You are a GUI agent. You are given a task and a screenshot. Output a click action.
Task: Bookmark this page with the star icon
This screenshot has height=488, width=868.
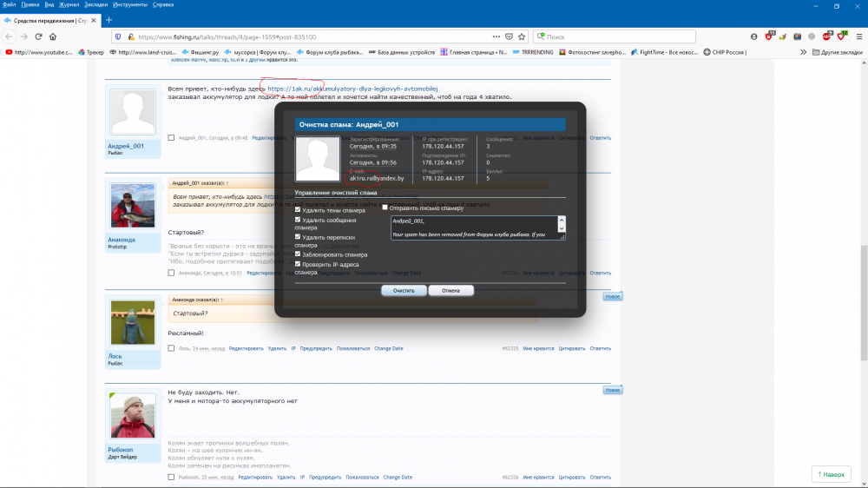(x=521, y=37)
